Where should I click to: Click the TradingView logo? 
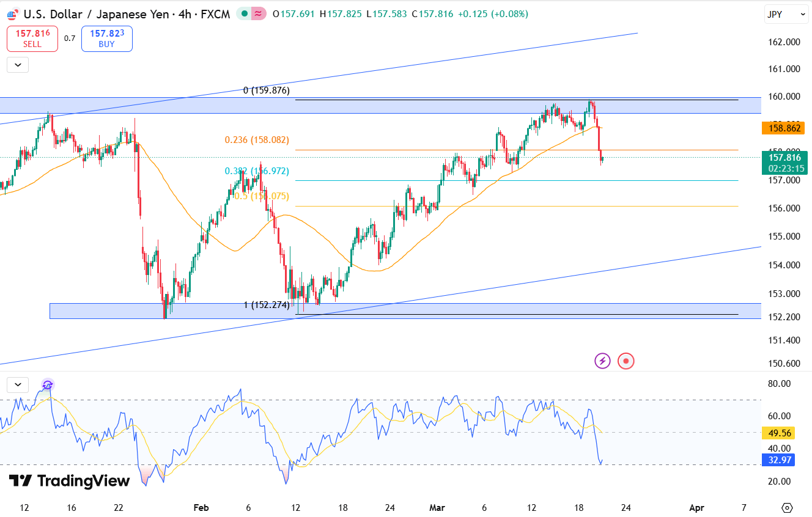pyautogui.click(x=69, y=481)
